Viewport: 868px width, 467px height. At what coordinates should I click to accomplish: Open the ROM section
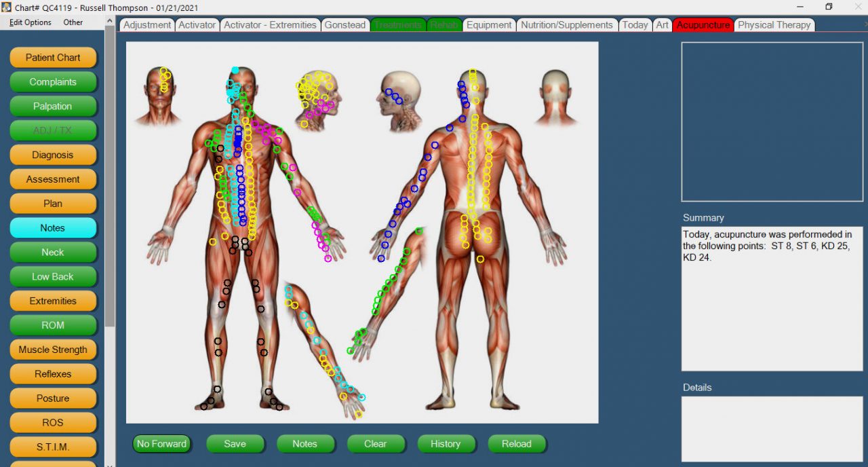[x=53, y=325]
